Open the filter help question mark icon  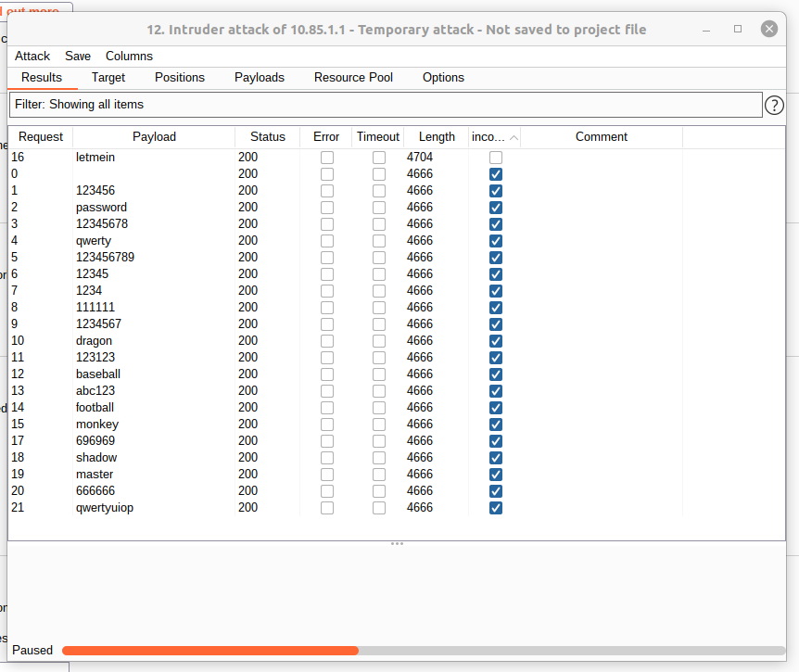(x=774, y=105)
